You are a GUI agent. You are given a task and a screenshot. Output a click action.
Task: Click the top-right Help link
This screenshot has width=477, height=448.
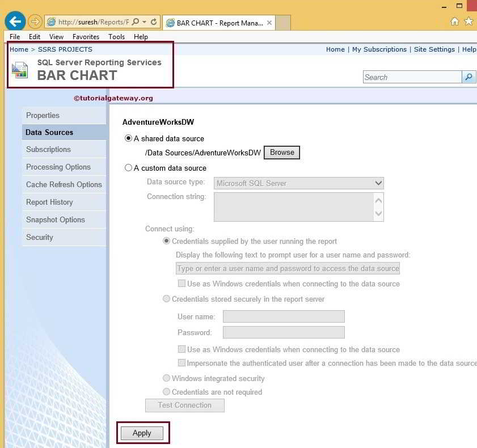(469, 49)
